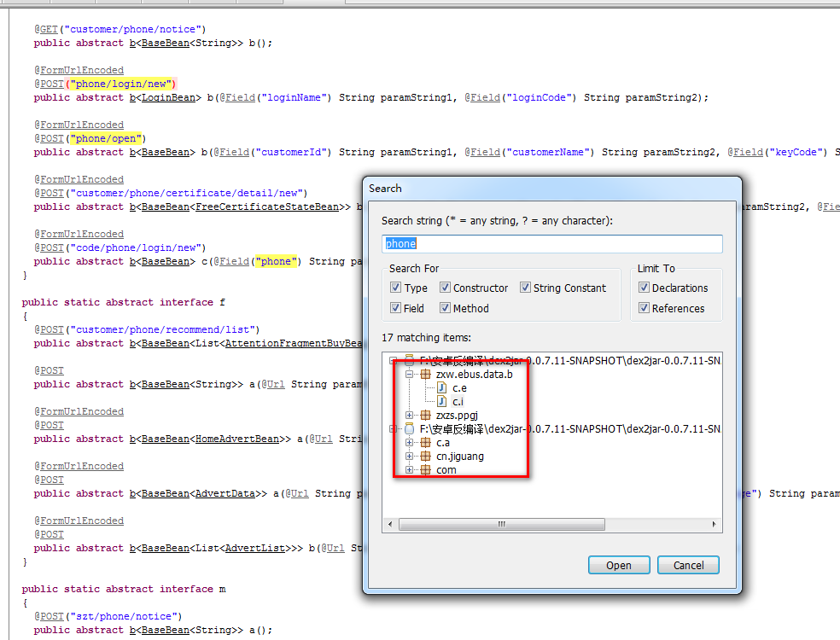Expand the c.a package node
Screen dimensions: 840x640
pyautogui.click(x=409, y=442)
